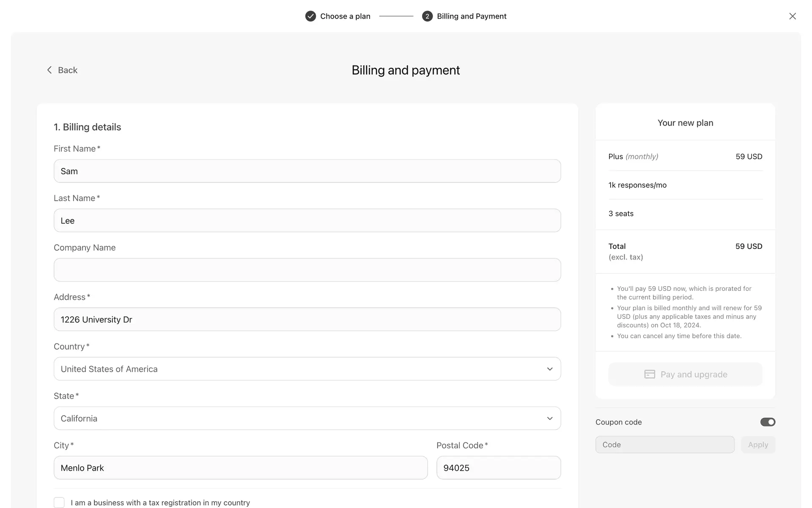Click the empty Company Name field
812x508 pixels.
coord(307,270)
